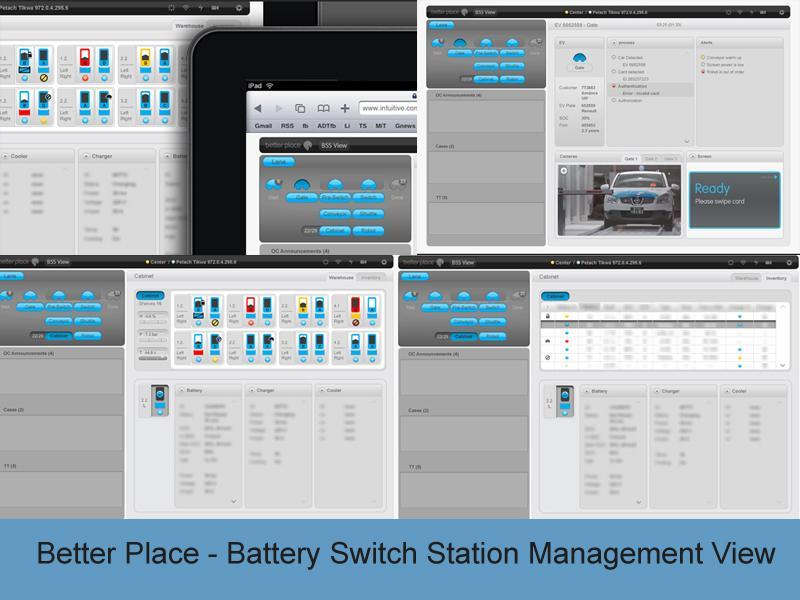Select the Authentication radio in the process list
This screenshot has width=800, height=600.
pos(613,86)
